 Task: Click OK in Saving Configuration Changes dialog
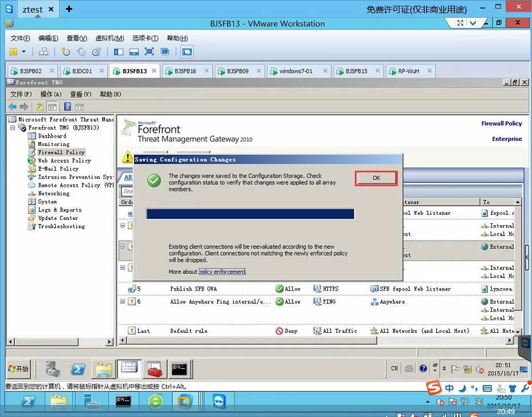[376, 178]
